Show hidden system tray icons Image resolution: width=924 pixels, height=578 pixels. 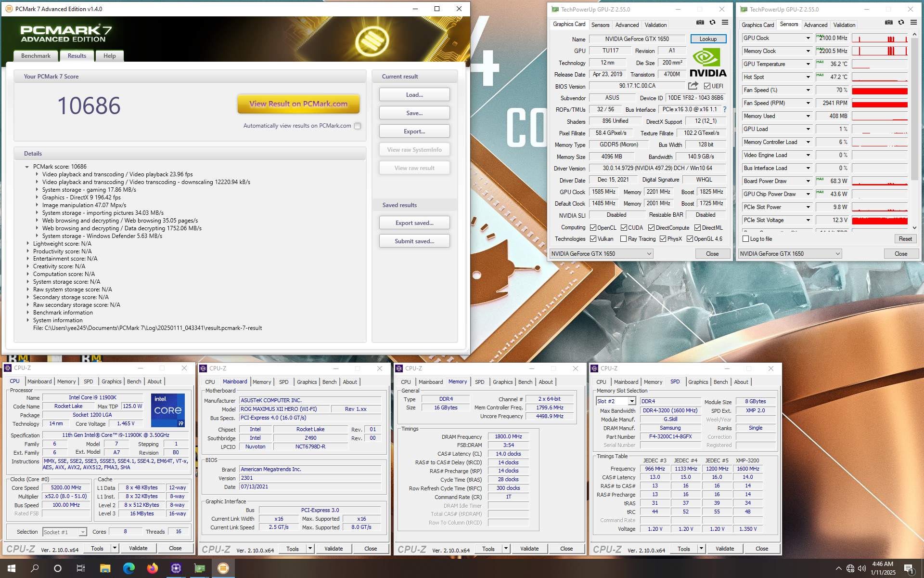(838, 568)
